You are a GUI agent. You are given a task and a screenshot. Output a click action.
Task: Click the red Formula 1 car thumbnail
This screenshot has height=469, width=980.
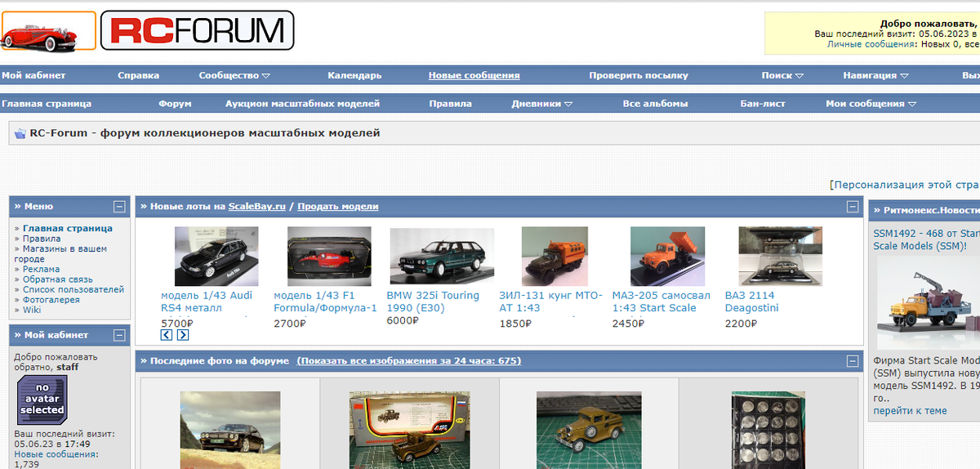tap(329, 257)
